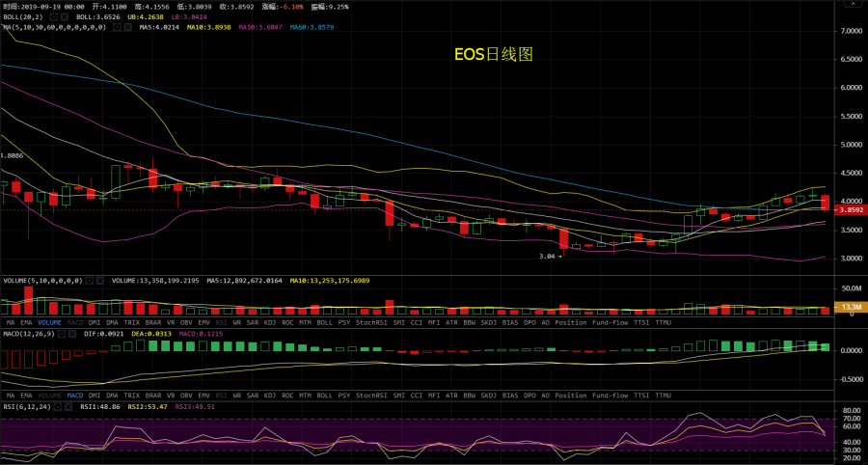
Task: Select highlighted VOLUME tab under volume chart
Action: click(x=49, y=322)
